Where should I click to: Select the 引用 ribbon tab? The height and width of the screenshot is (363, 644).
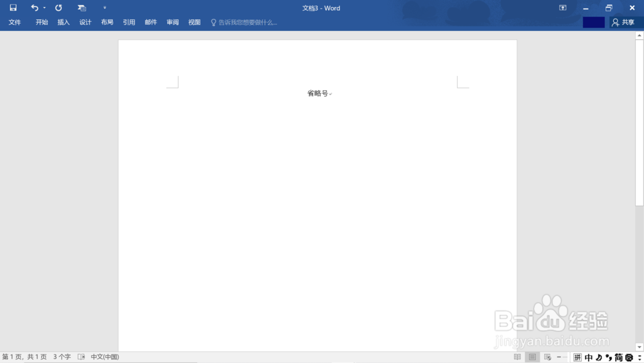[x=129, y=22]
